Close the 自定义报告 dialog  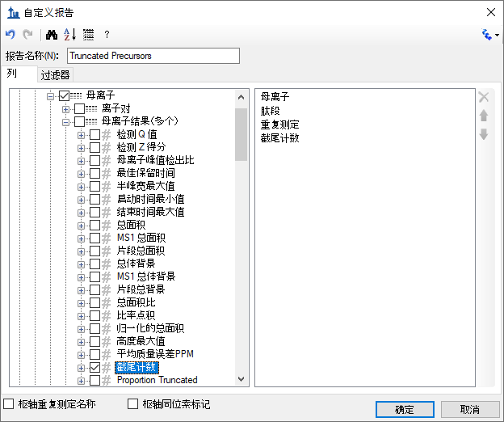click(491, 13)
